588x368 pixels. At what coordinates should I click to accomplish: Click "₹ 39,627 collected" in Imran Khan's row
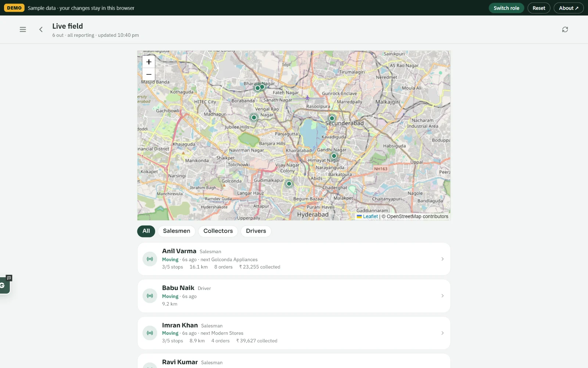tap(257, 341)
